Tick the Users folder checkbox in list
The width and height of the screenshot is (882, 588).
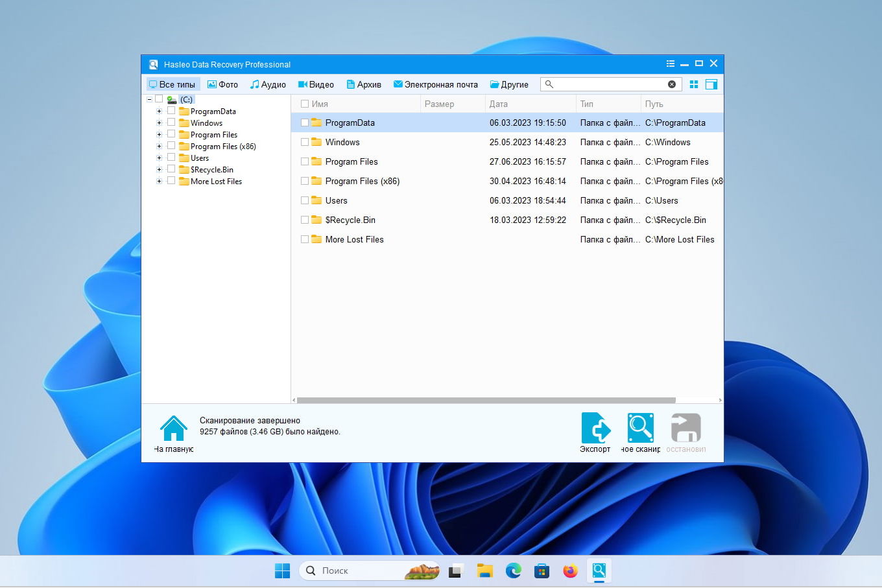coord(305,200)
